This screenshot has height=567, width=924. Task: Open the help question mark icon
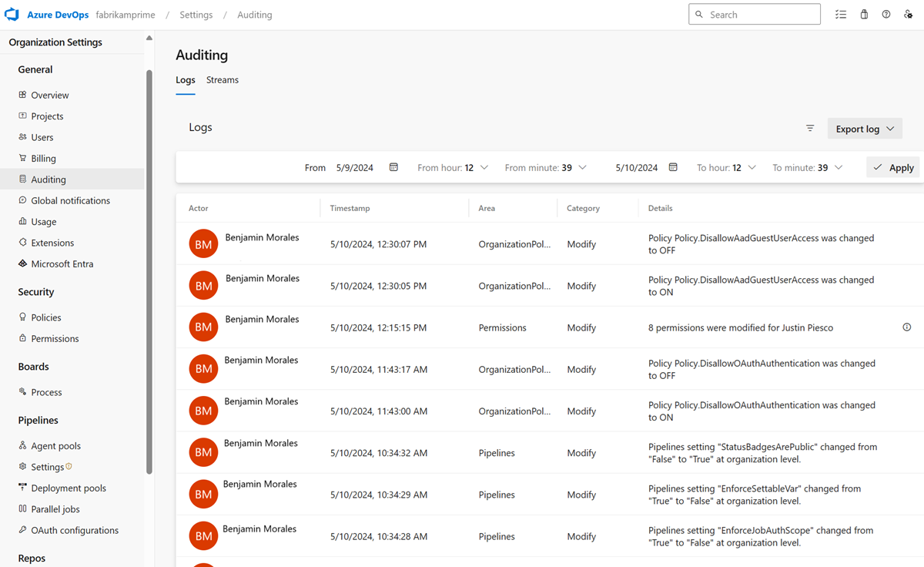pyautogui.click(x=885, y=14)
